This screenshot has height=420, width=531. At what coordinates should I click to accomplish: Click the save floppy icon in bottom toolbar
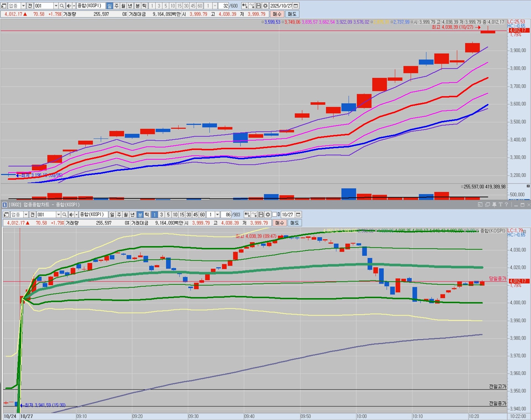pyautogui.click(x=261, y=215)
